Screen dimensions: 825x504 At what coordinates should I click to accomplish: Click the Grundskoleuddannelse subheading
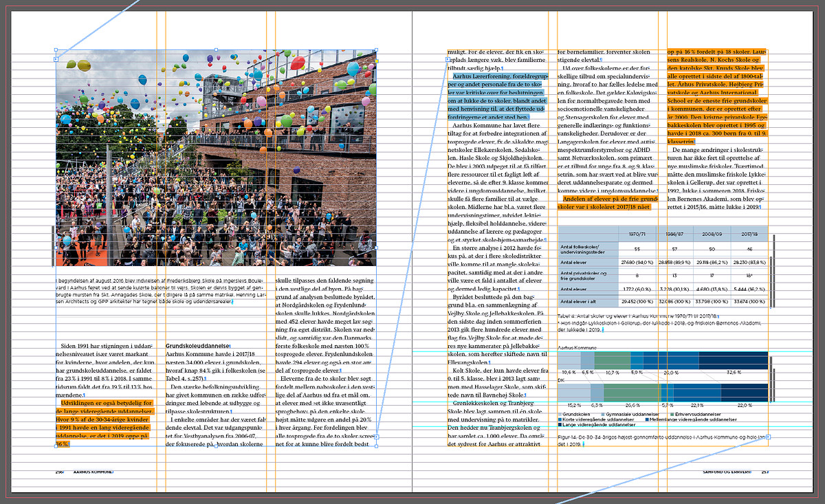(197, 346)
